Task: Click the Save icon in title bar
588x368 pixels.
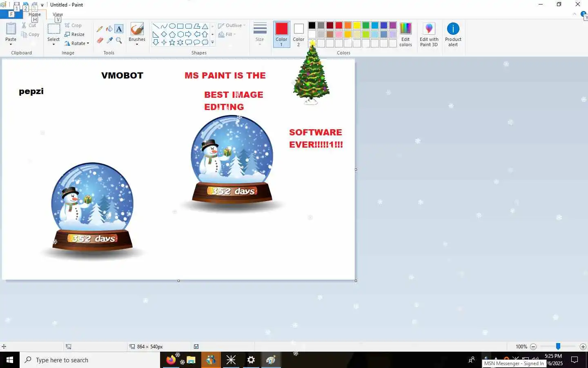Action: [17, 5]
